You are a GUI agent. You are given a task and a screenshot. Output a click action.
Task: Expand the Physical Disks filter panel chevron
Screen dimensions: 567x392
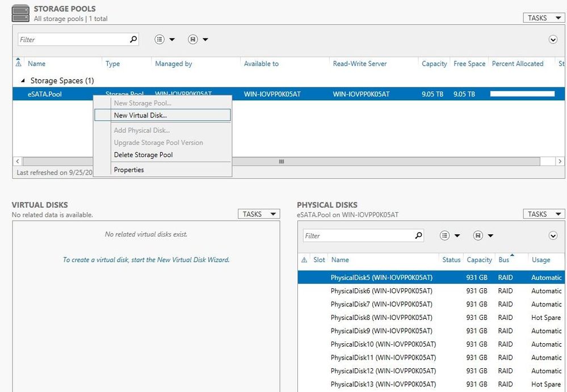553,236
